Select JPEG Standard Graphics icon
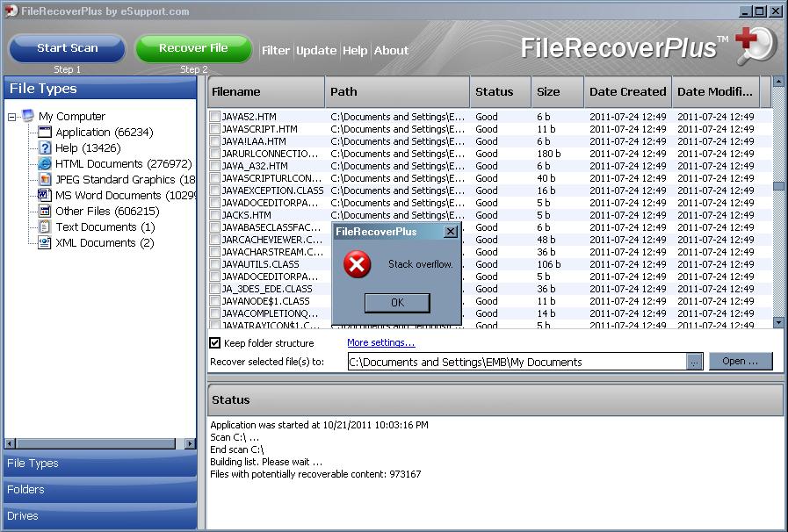The width and height of the screenshot is (788, 532). (45, 180)
